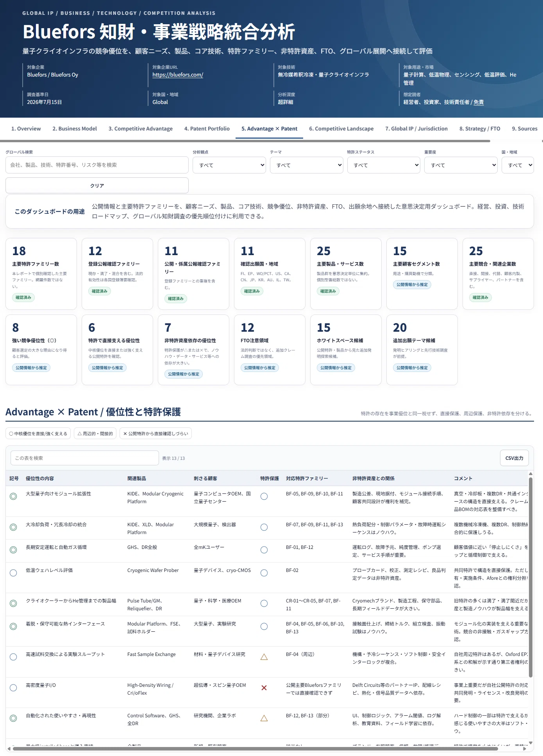Click the triangle icon in Fast Sample Exchange row

tap(264, 657)
